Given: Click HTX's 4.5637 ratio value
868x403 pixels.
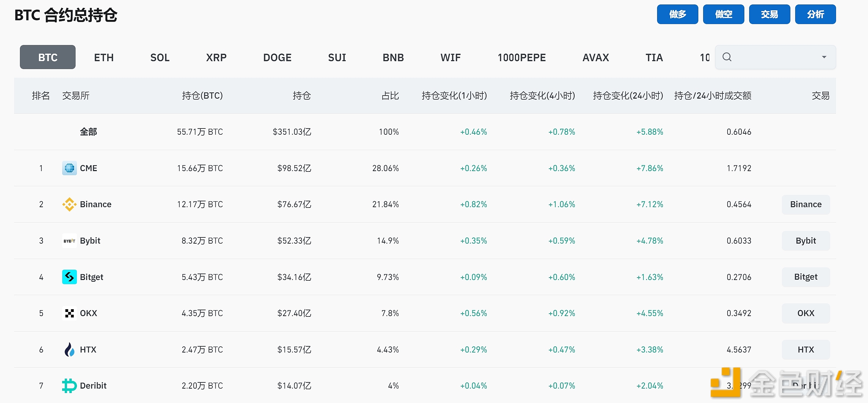Looking at the screenshot, I should pyautogui.click(x=739, y=349).
